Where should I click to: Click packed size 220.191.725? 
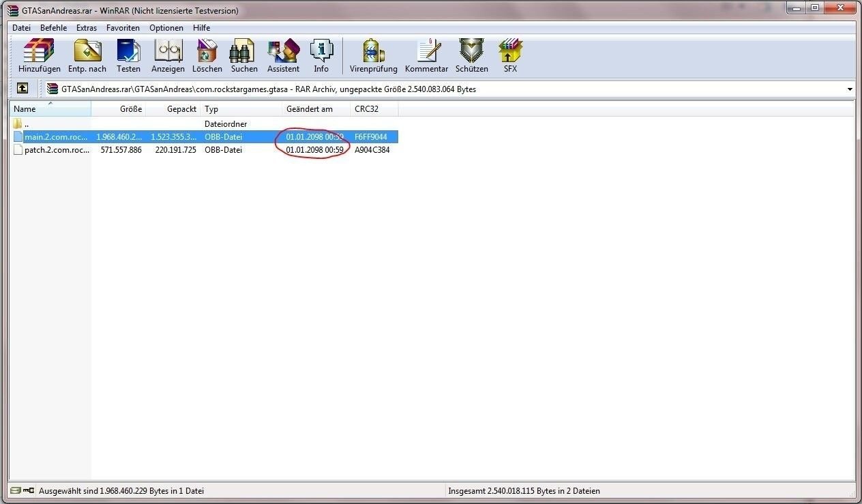coord(176,150)
